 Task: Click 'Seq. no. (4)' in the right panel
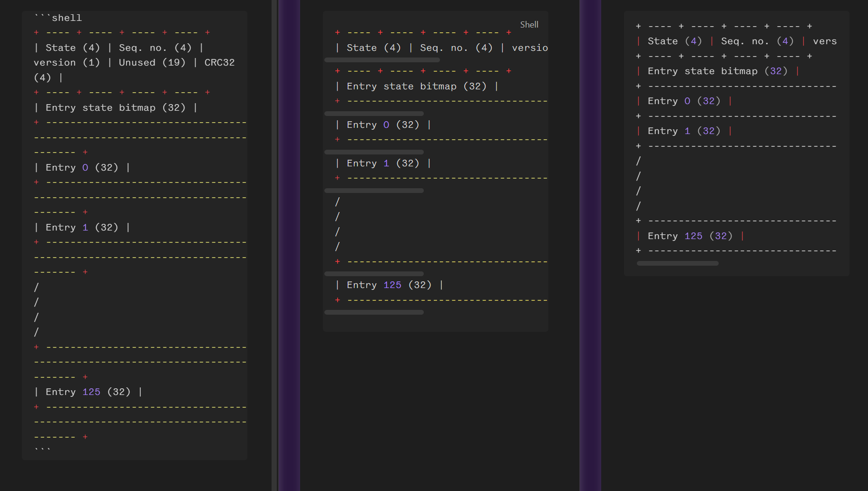[757, 41]
